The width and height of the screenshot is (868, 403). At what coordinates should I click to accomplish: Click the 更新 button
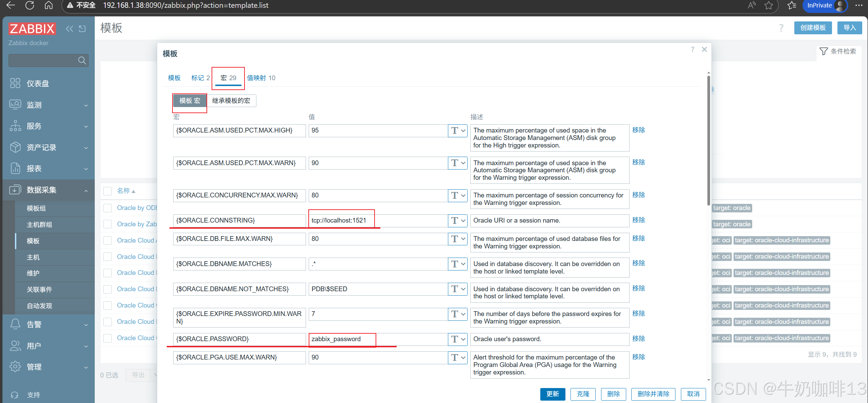coord(552,394)
